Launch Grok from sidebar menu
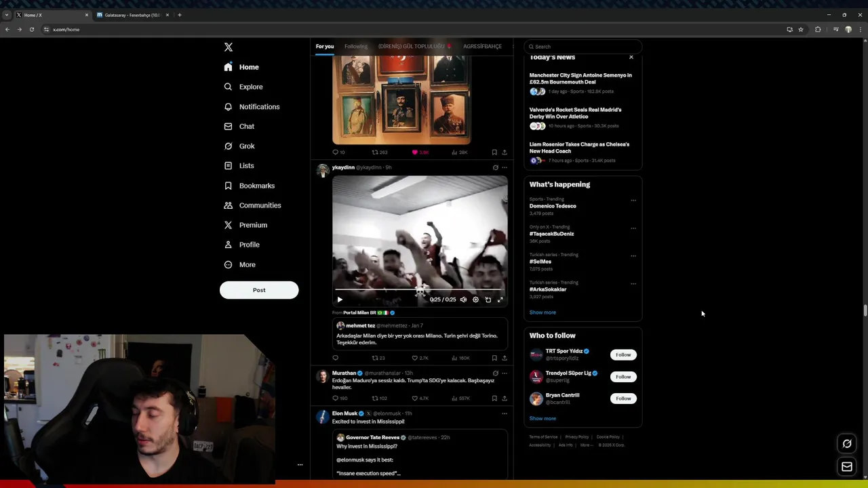Viewport: 868px width, 488px height. coord(239,146)
